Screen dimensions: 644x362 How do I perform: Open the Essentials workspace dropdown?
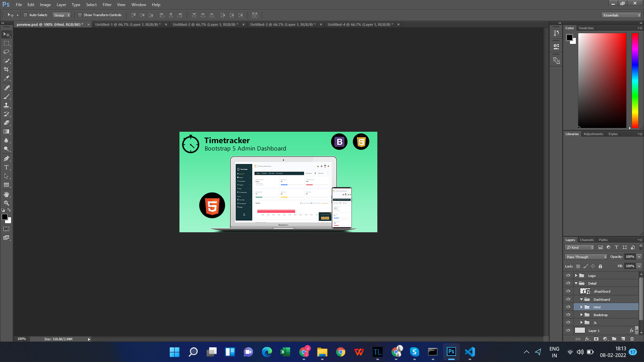point(622,15)
